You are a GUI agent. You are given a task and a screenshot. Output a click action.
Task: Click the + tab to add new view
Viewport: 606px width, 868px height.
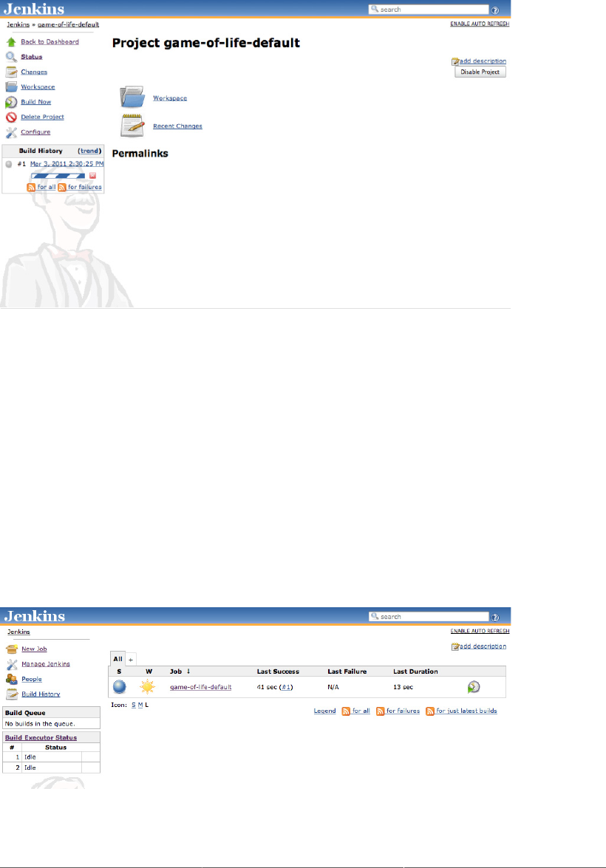[x=131, y=659]
